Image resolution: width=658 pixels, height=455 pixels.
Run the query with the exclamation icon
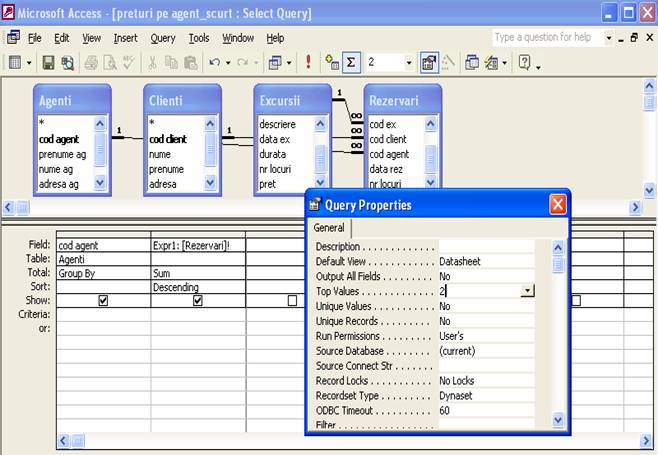pos(308,62)
